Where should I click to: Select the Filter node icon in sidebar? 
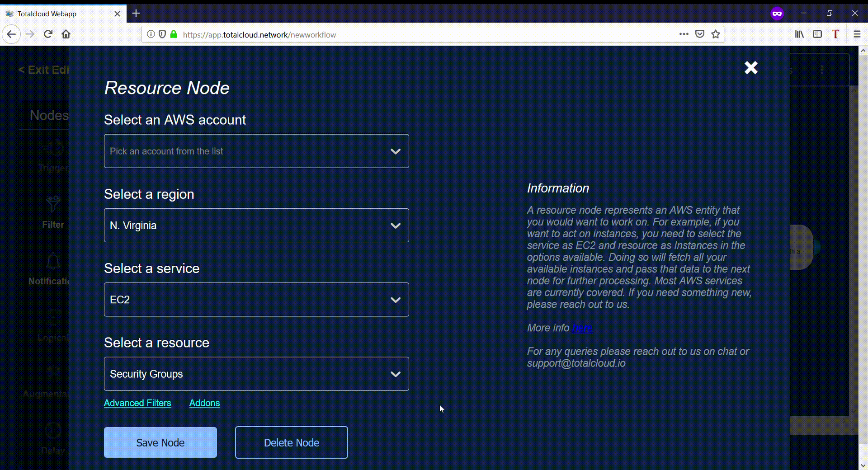(x=53, y=204)
